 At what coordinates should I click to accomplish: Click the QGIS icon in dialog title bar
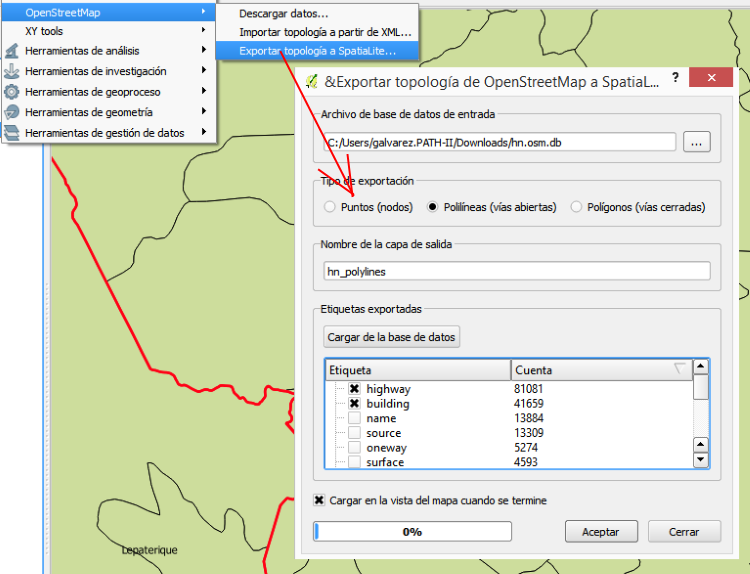click(311, 80)
